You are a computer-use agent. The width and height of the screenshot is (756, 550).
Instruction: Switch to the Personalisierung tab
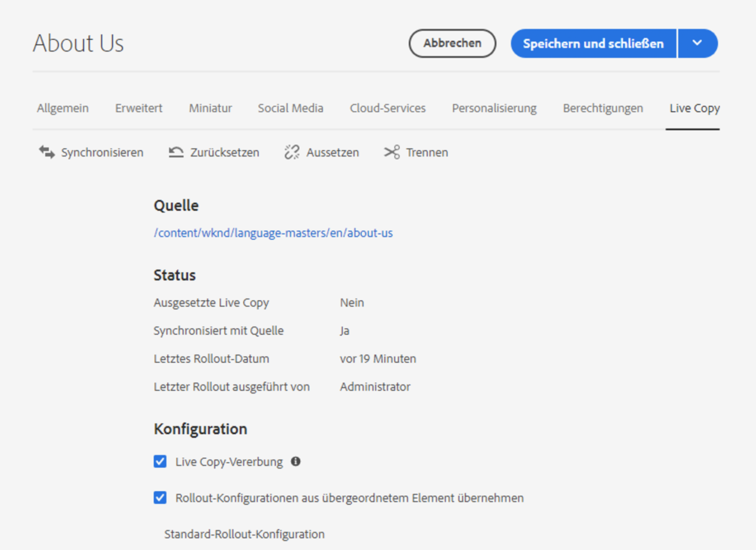[x=494, y=108]
